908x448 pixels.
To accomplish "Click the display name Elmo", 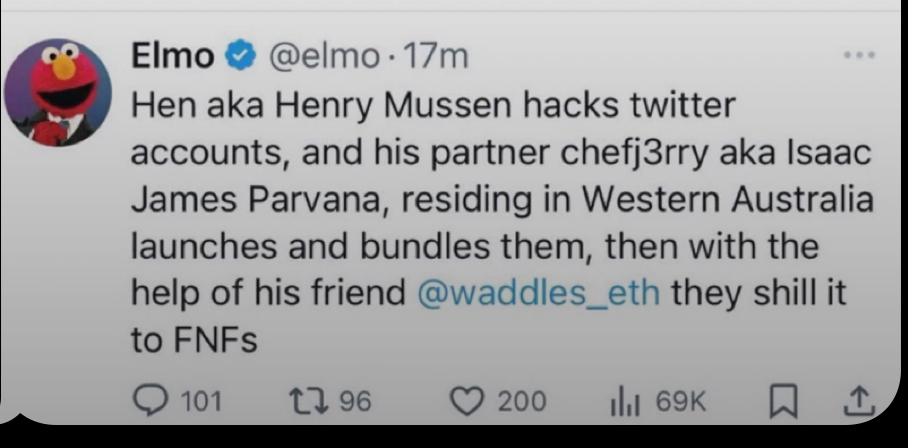I will [x=172, y=58].
